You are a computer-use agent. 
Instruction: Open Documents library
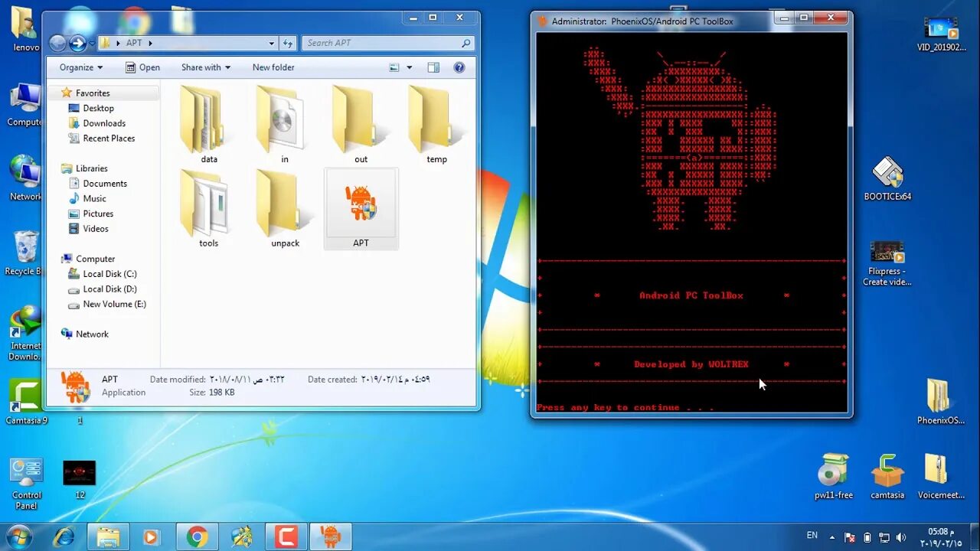point(105,184)
